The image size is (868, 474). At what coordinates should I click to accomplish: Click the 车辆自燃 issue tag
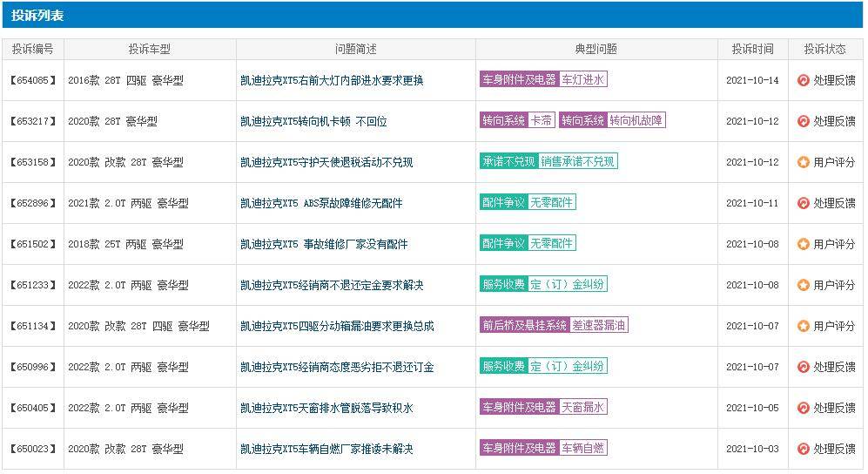click(582, 449)
